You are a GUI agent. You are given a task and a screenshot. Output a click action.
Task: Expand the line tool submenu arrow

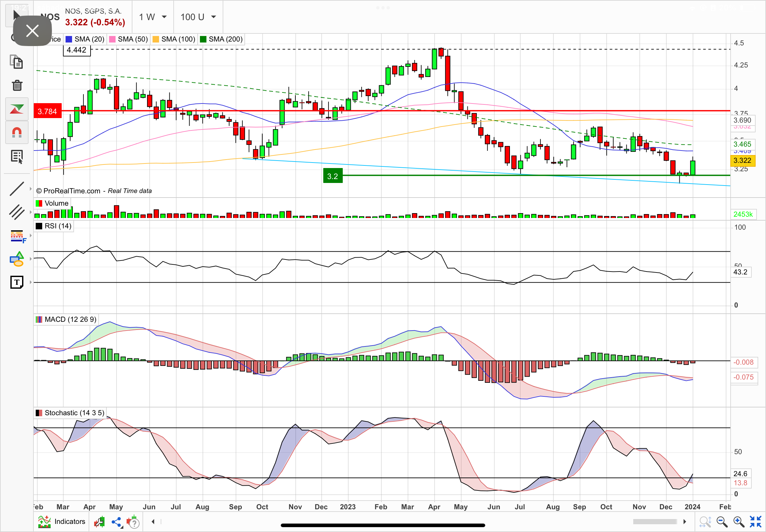point(31,189)
